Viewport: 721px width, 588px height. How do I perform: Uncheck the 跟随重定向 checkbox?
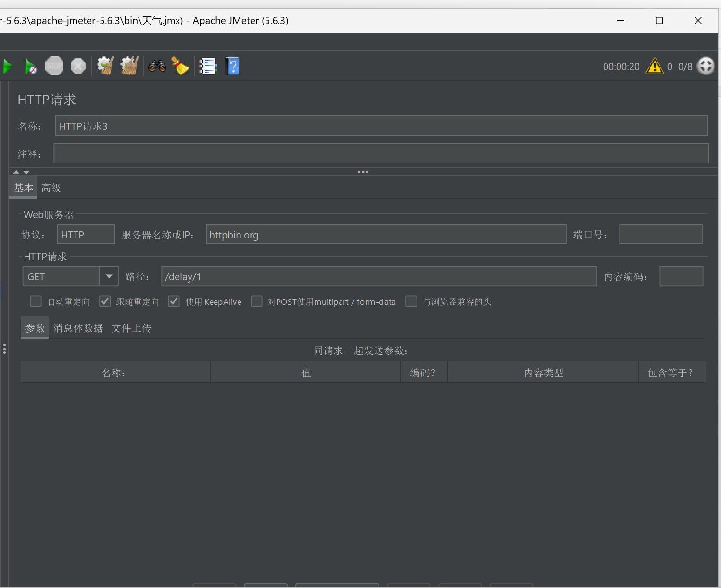(x=105, y=301)
